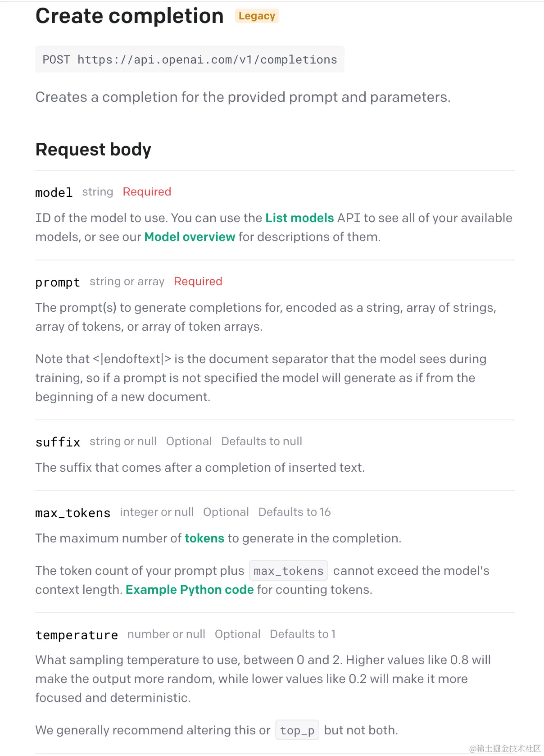This screenshot has width=544, height=756.
Task: Click the inline top_p code chip
Action: pyautogui.click(x=297, y=730)
